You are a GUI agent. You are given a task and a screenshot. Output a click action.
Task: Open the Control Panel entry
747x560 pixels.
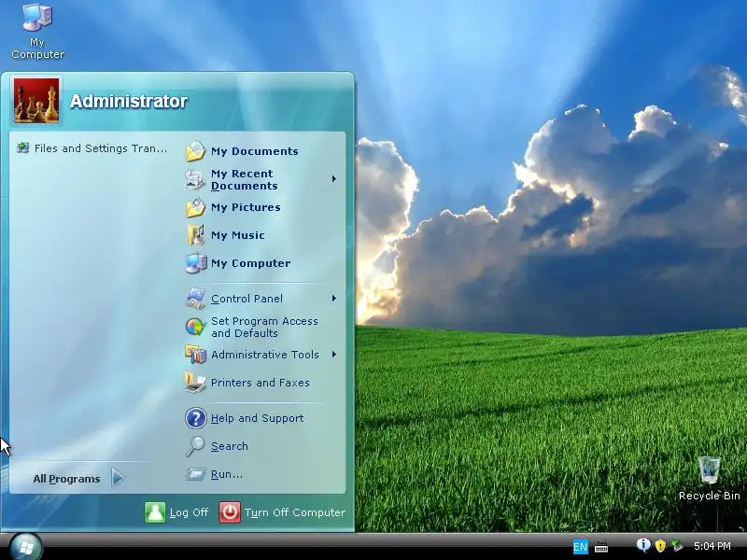(247, 299)
